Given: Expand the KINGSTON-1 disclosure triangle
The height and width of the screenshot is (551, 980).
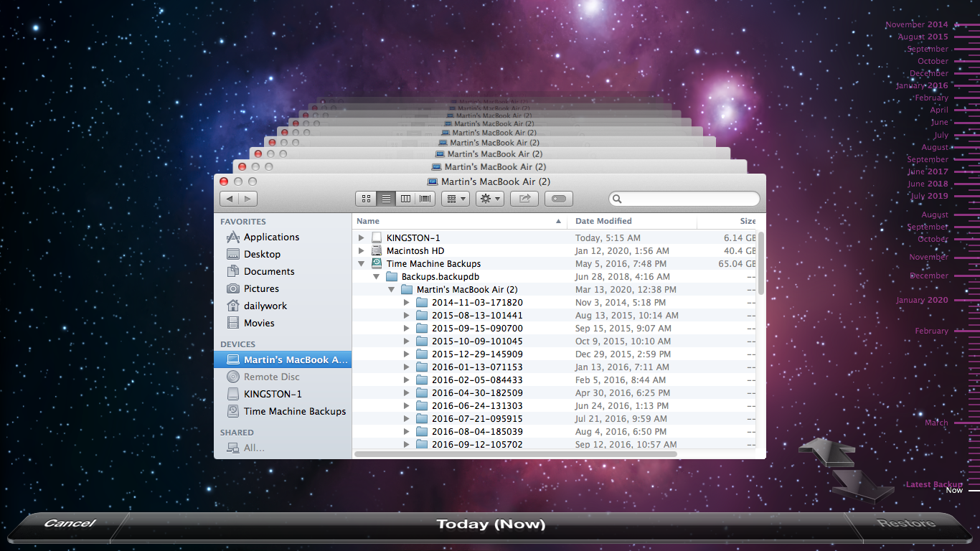Looking at the screenshot, I should pos(362,237).
